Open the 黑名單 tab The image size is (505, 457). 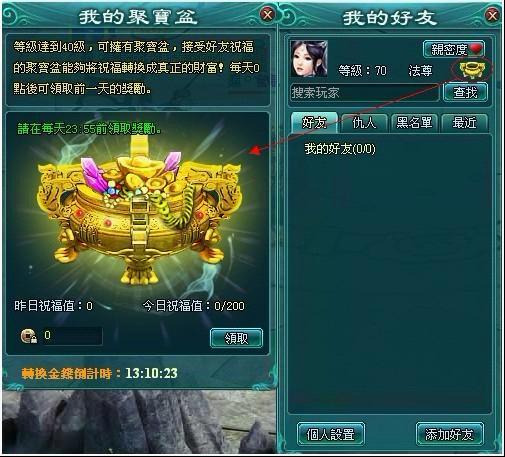pos(414,123)
